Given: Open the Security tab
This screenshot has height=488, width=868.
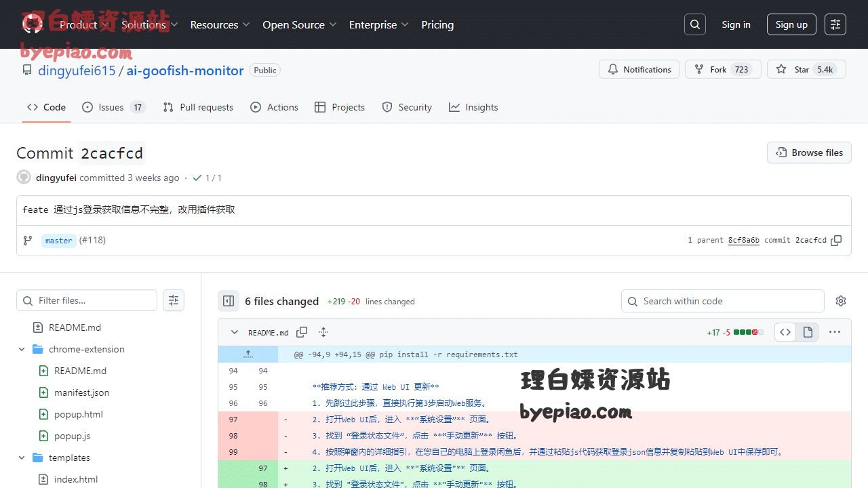Looking at the screenshot, I should point(407,107).
